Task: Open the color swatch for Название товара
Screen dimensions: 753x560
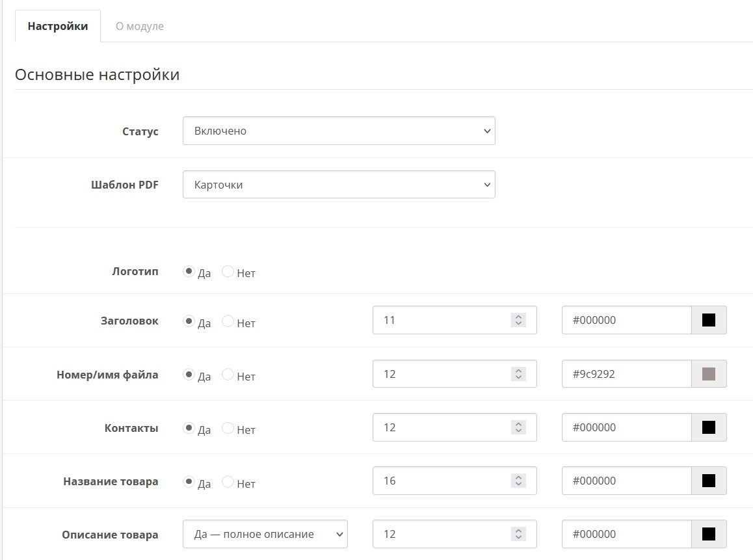Action: (709, 481)
